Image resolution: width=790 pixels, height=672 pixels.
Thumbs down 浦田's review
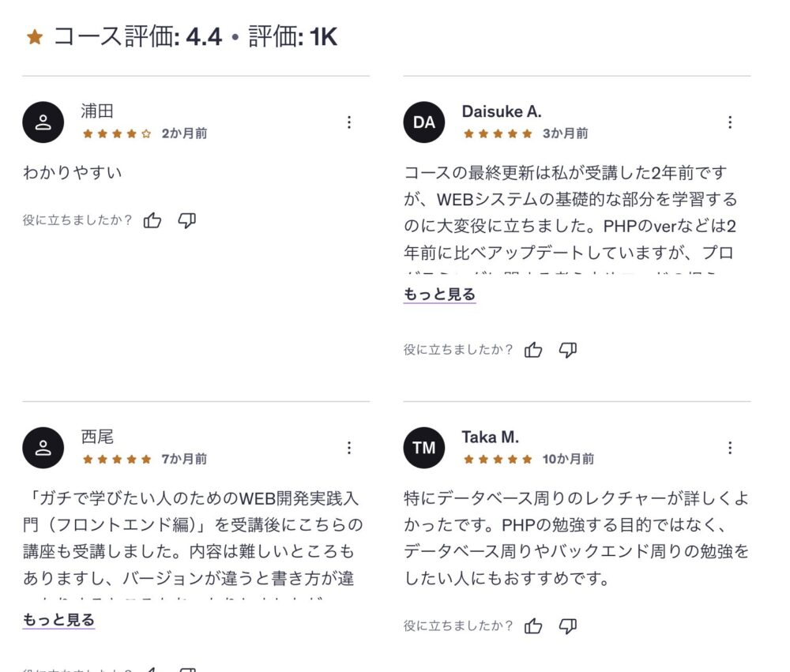186,220
